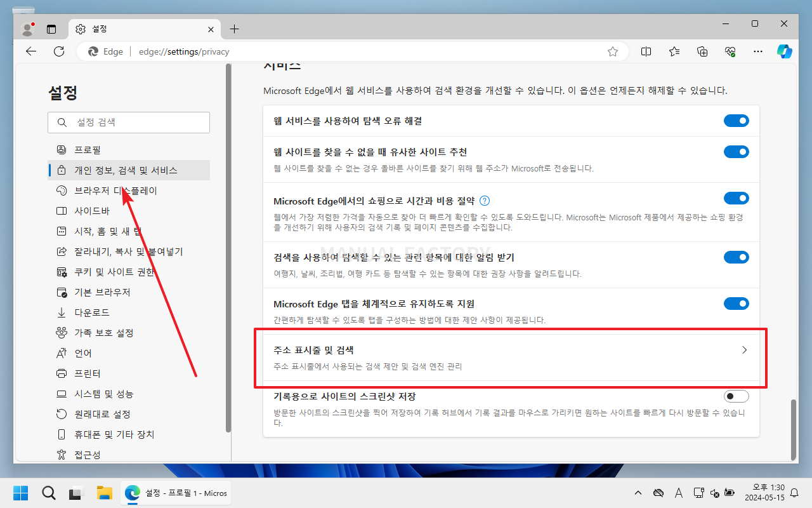Viewport: 812px width, 508px height.
Task: Open a new tab with the plus button
Action: (234, 29)
